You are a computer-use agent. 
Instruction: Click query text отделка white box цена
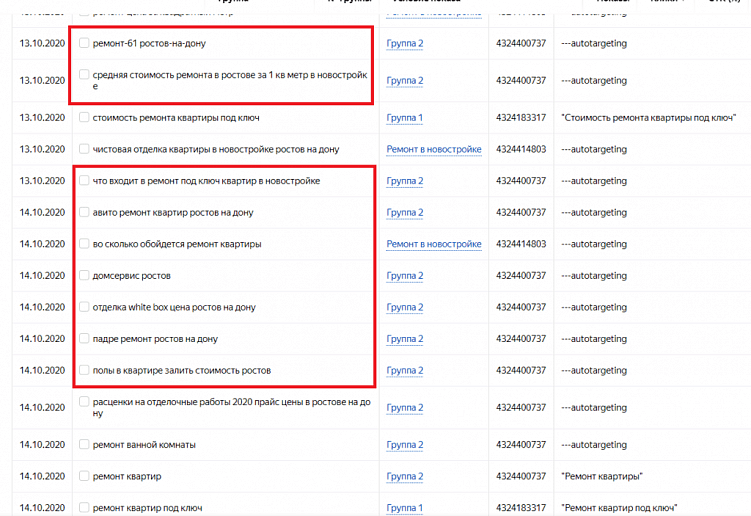[x=174, y=308]
